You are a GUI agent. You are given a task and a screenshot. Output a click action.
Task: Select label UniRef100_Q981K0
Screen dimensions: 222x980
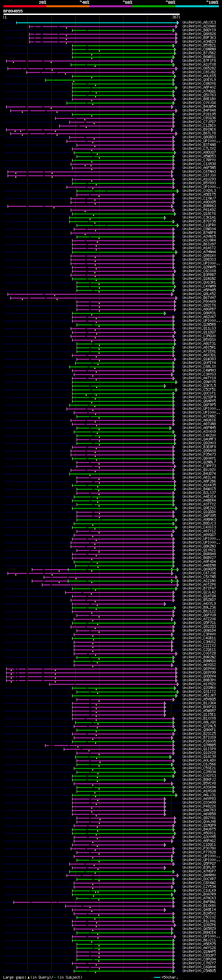click(199, 256)
